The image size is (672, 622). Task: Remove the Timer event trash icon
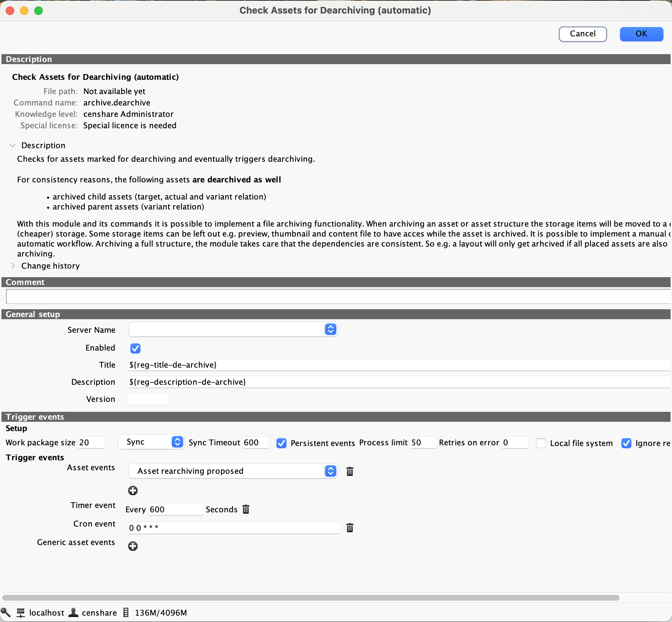tap(246, 509)
